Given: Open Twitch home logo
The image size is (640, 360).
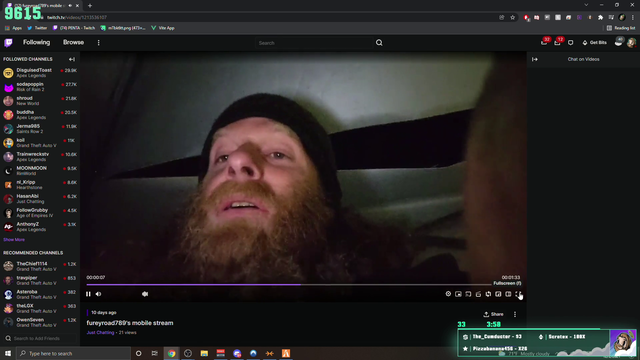Looking at the screenshot, I should [x=8, y=42].
